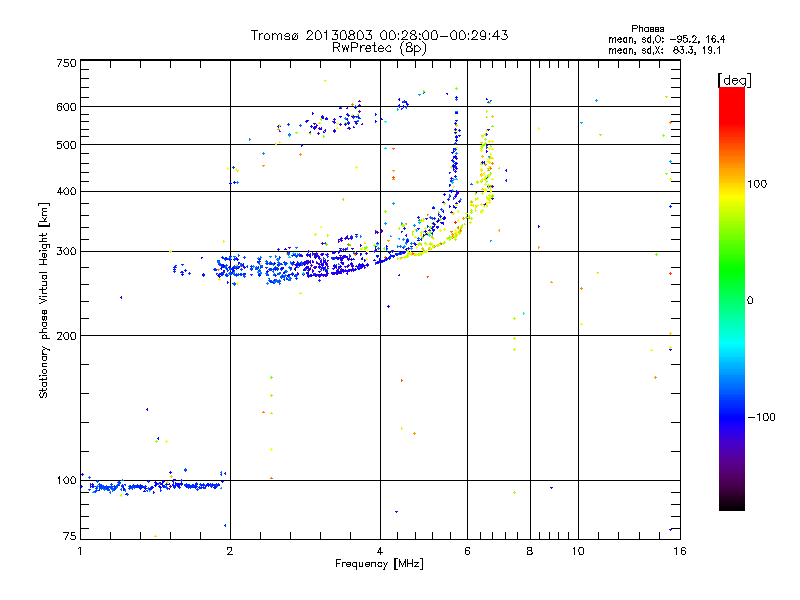The width and height of the screenshot is (800, 600).
Task: Click the x-axis '2' tick label
Action: [230, 551]
